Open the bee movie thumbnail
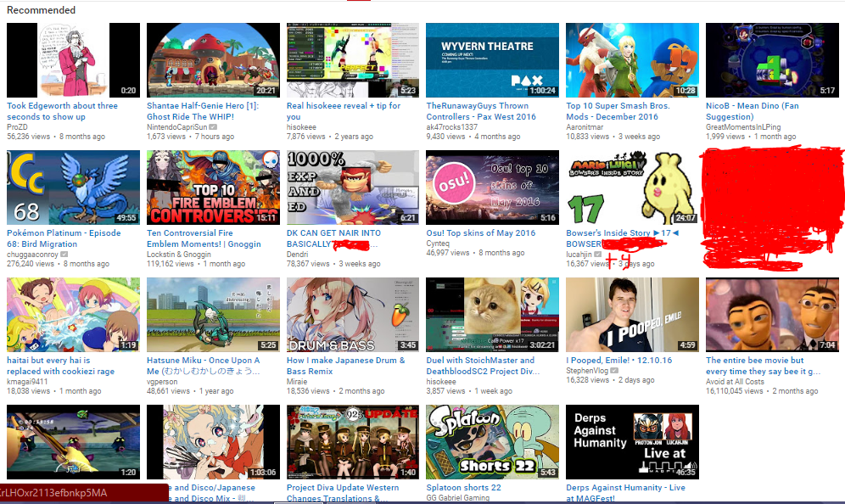This screenshot has width=845, height=504. [772, 315]
